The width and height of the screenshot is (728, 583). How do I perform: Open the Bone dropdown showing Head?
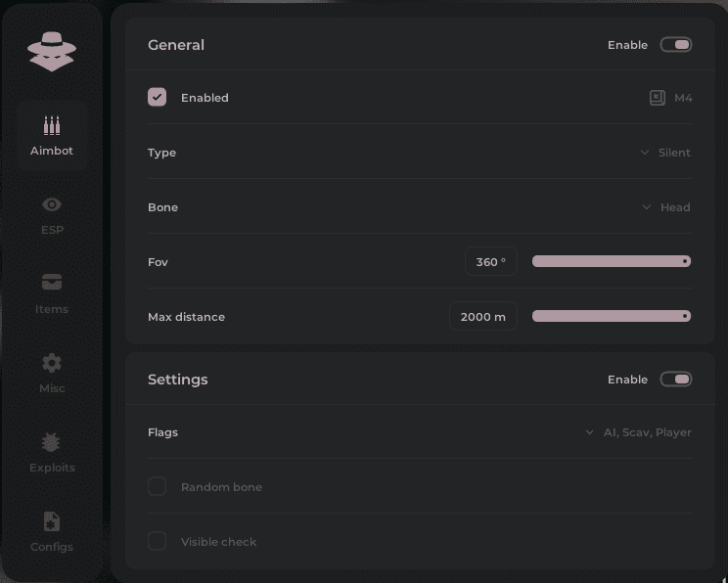(666, 207)
